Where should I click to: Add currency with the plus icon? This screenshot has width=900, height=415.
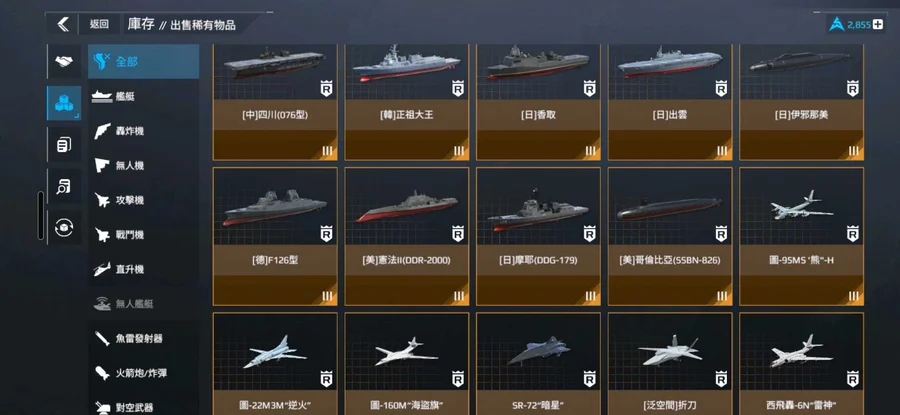tap(877, 25)
